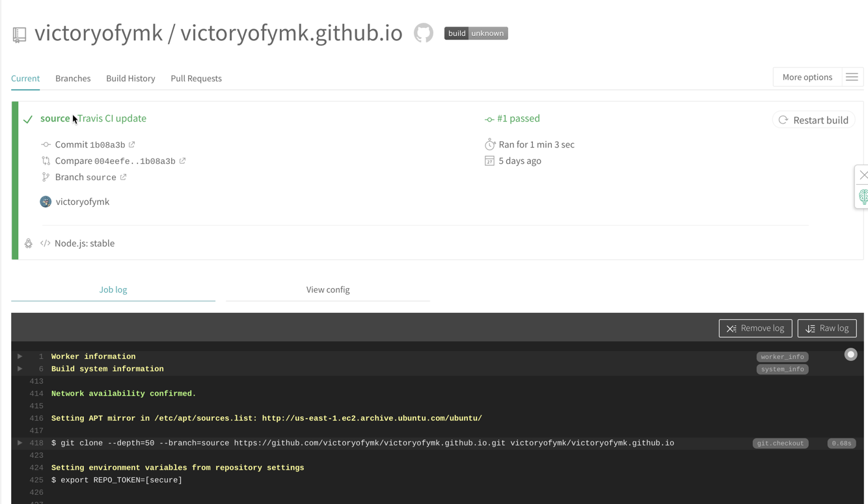Click the 'Node.js: stable' text
868x504 pixels.
(85, 243)
